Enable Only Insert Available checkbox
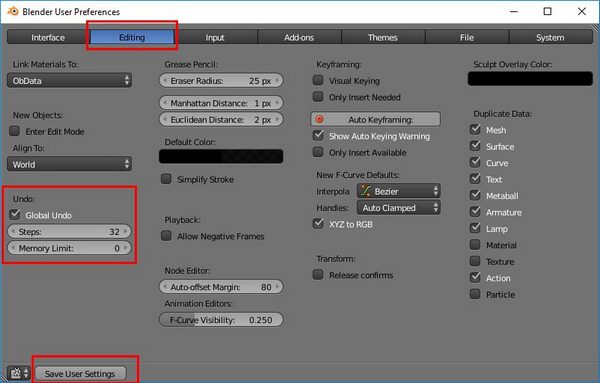Screen dimensions: 600x383 click(x=318, y=152)
